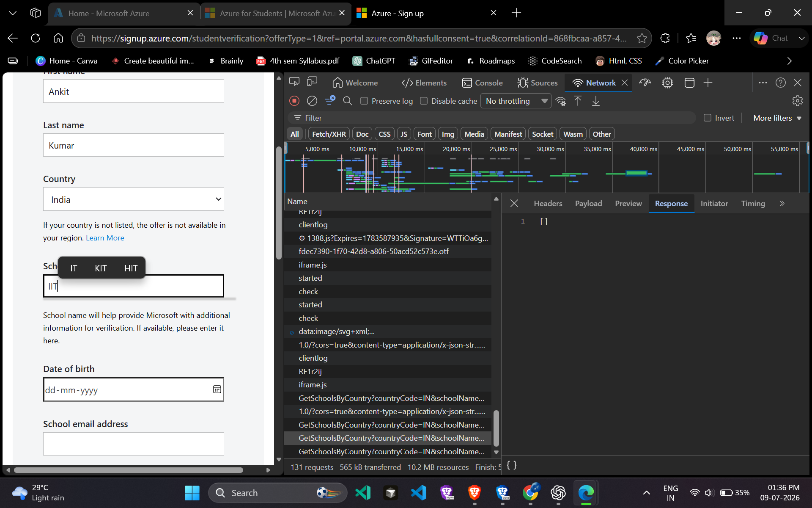This screenshot has height=508, width=812.
Task: Open Brave browser from taskbar
Action: pyautogui.click(x=475, y=493)
